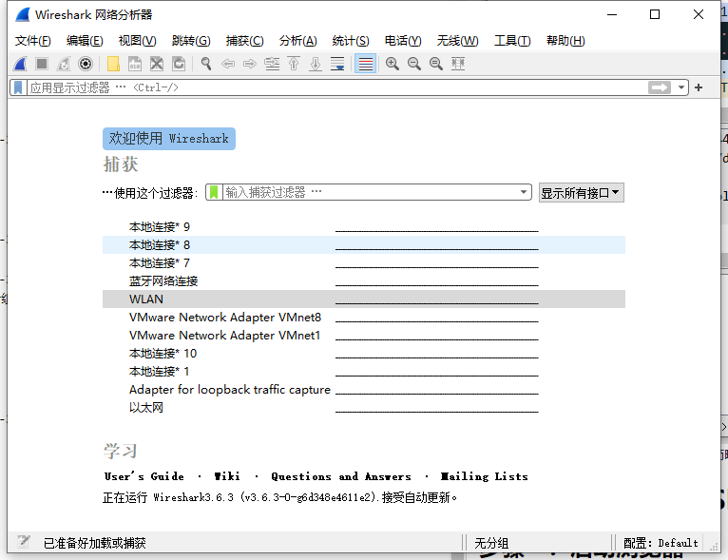Add a display filter button with plus
728x560 pixels.
tap(699, 87)
